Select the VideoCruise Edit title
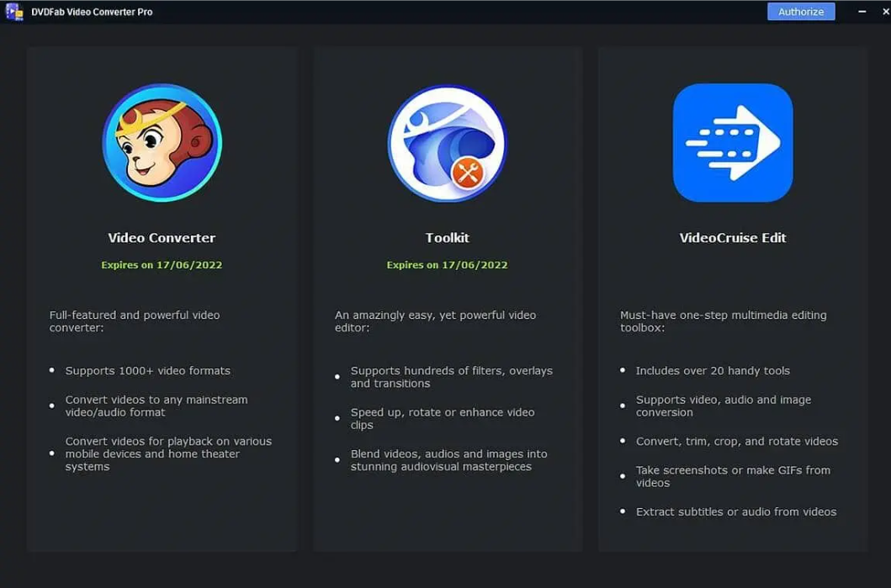The width and height of the screenshot is (891, 588). coord(733,237)
